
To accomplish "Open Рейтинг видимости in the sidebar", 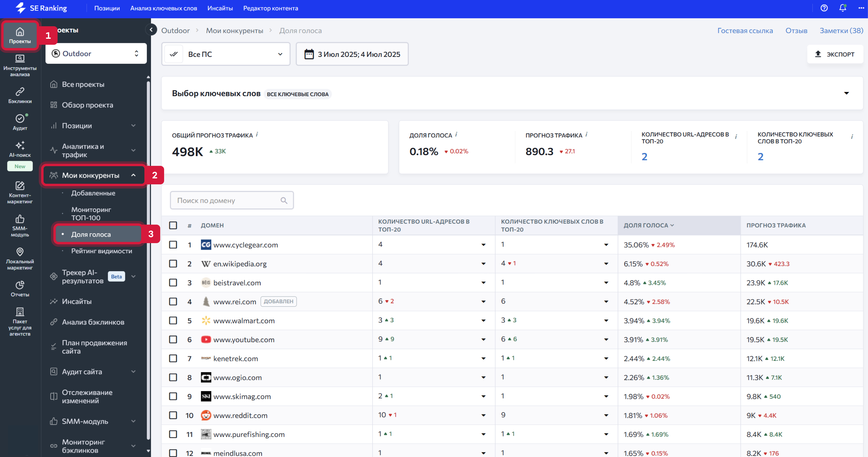I will pyautogui.click(x=101, y=251).
